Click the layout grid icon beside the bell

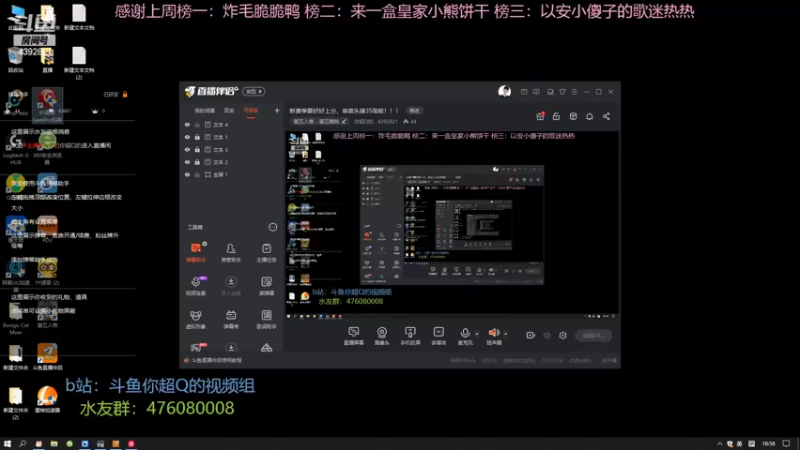pos(573,116)
